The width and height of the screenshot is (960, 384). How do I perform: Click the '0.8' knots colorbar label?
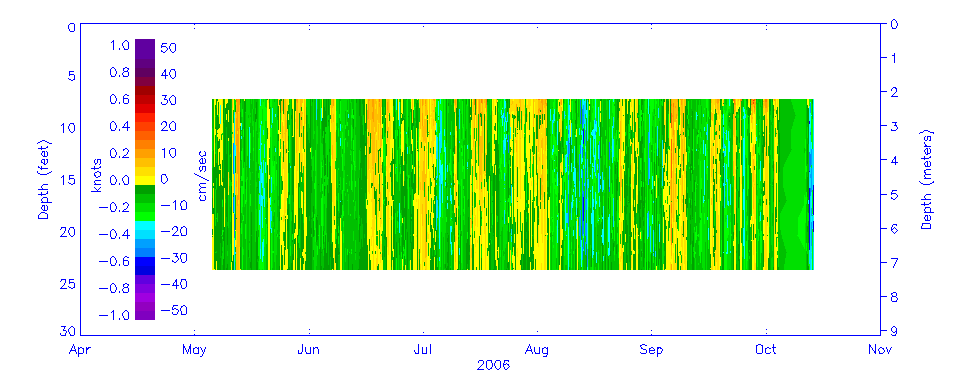coord(120,73)
